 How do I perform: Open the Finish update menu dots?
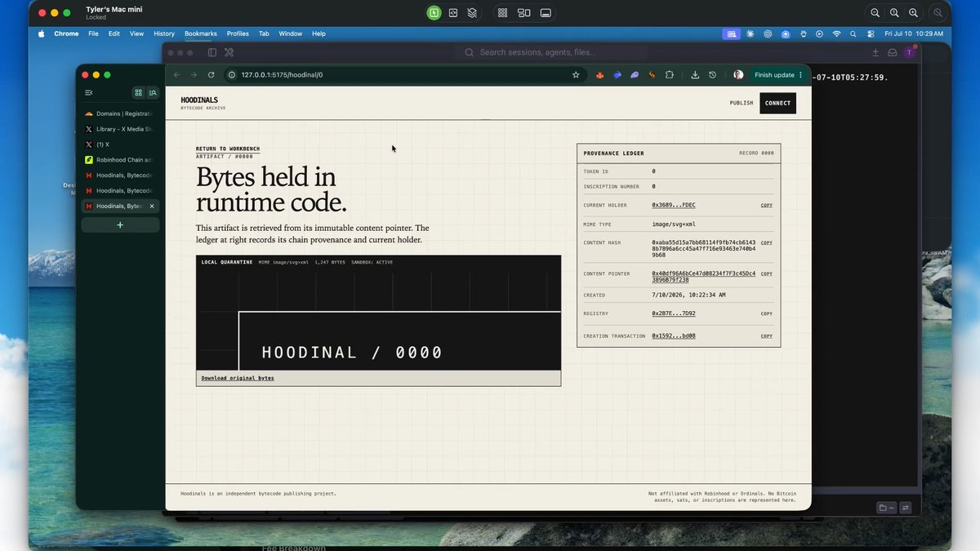tap(800, 74)
